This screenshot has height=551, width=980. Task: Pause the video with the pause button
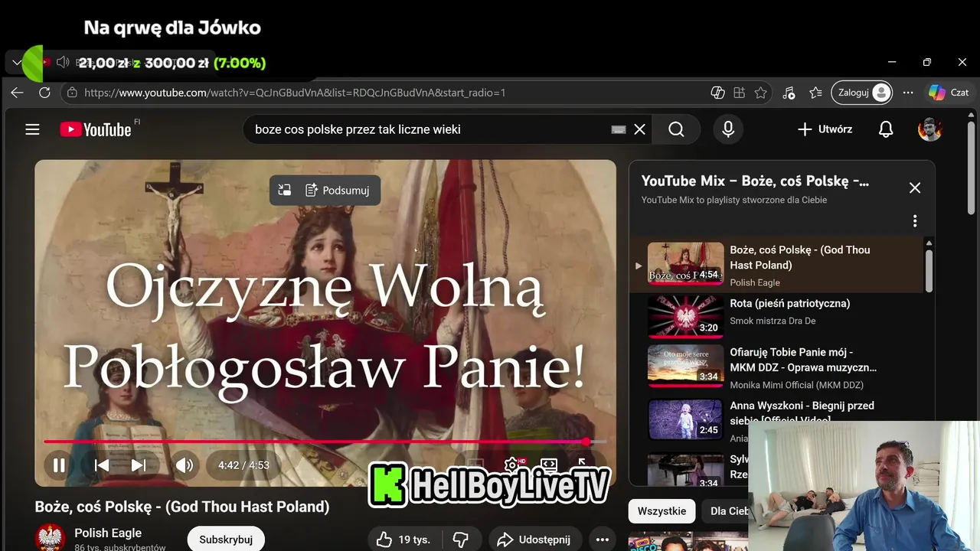[58, 465]
